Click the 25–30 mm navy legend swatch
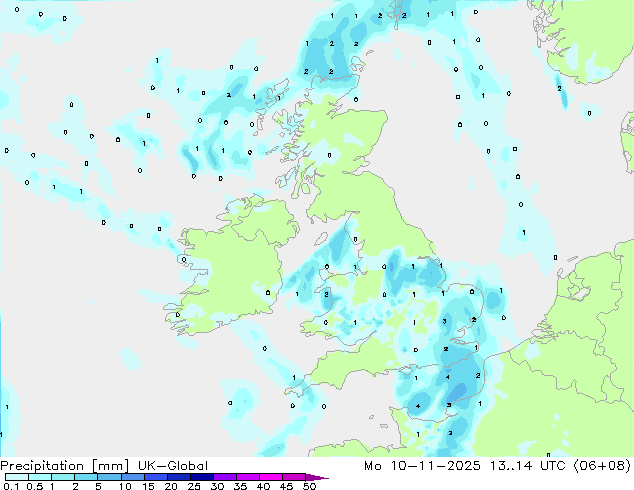634x490 pixels. click(x=202, y=477)
